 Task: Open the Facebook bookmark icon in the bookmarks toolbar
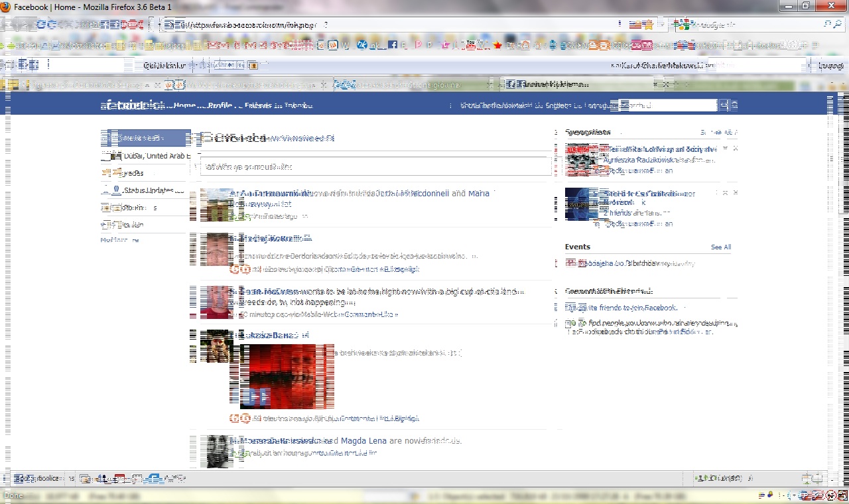tap(393, 45)
